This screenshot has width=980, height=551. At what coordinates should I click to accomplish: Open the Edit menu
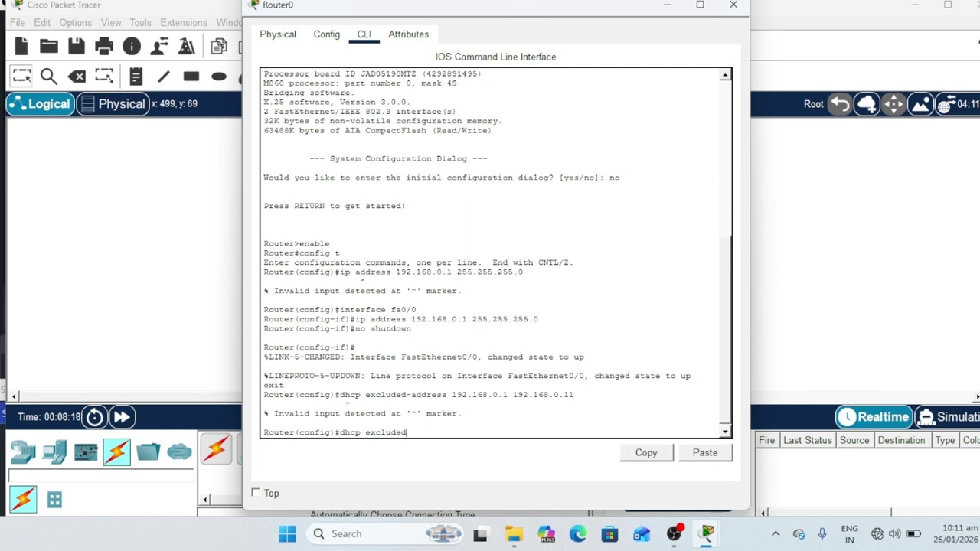point(42,22)
